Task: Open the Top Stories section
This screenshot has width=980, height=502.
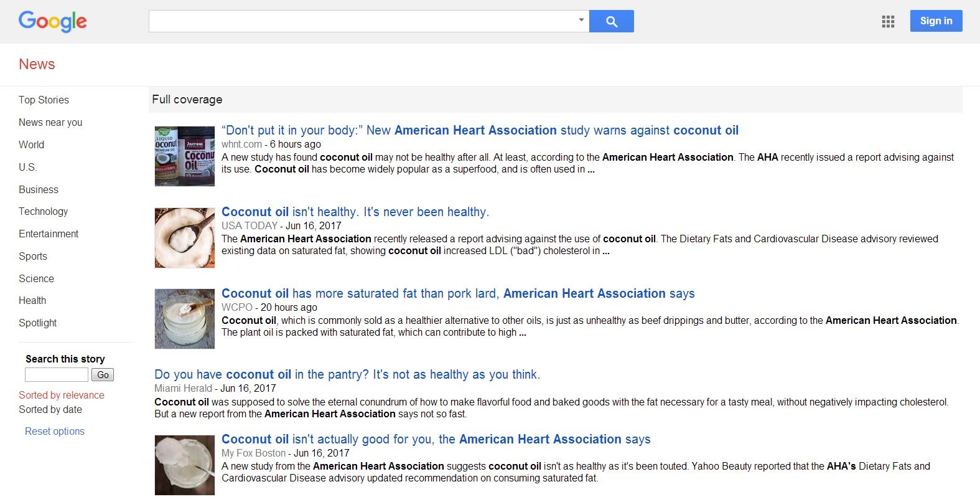Action: coord(44,100)
